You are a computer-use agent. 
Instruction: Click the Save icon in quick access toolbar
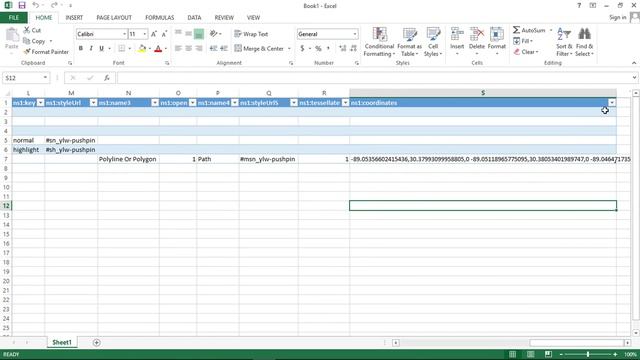click(22, 5)
